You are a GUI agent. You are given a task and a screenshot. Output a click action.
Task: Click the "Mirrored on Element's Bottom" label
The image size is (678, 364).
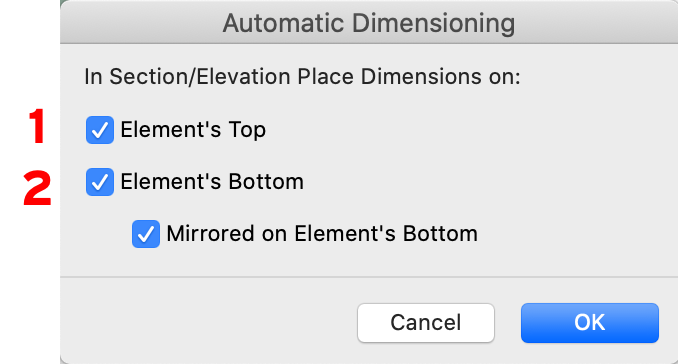[322, 234]
